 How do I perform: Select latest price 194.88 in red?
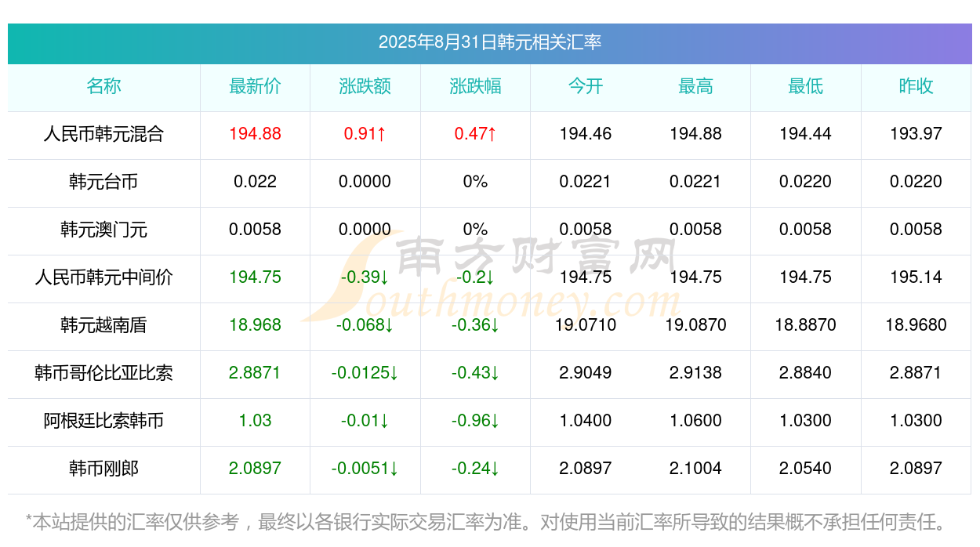(255, 134)
